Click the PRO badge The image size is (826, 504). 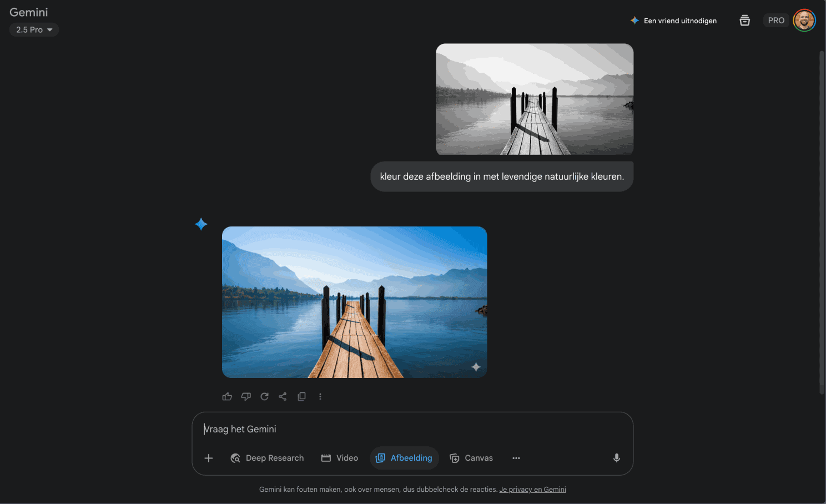click(x=776, y=21)
